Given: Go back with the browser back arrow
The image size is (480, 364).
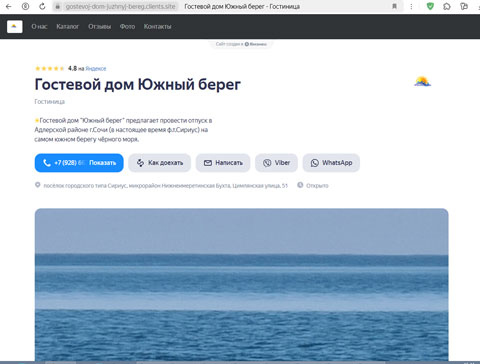Looking at the screenshot, I should pos(9,6).
